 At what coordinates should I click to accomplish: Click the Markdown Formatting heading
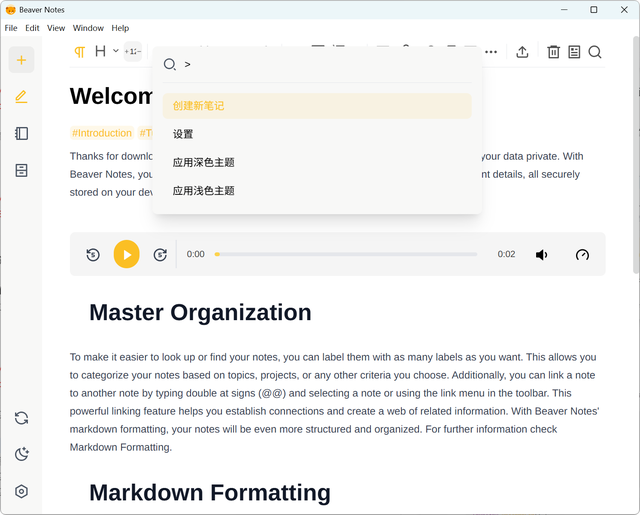[x=210, y=493]
